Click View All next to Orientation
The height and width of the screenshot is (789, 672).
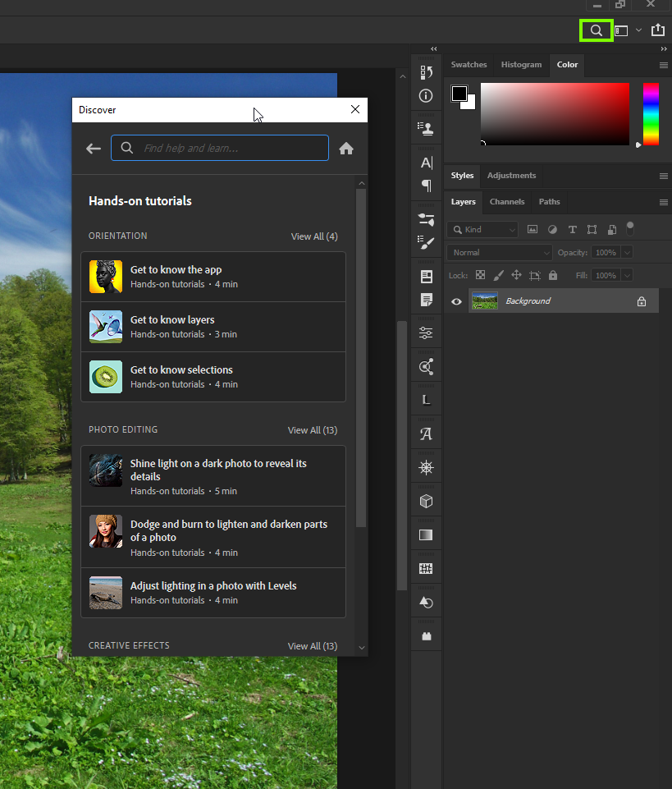click(314, 236)
